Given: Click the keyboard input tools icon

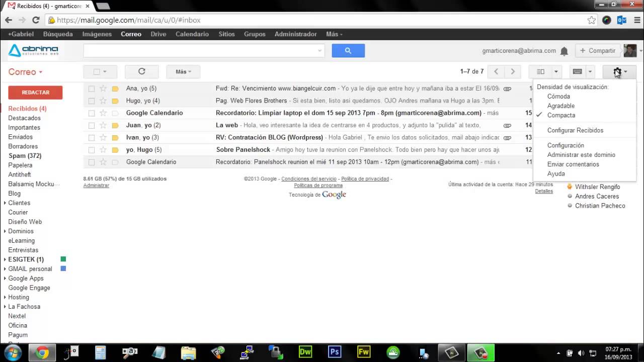Looking at the screenshot, I should 578,72.
